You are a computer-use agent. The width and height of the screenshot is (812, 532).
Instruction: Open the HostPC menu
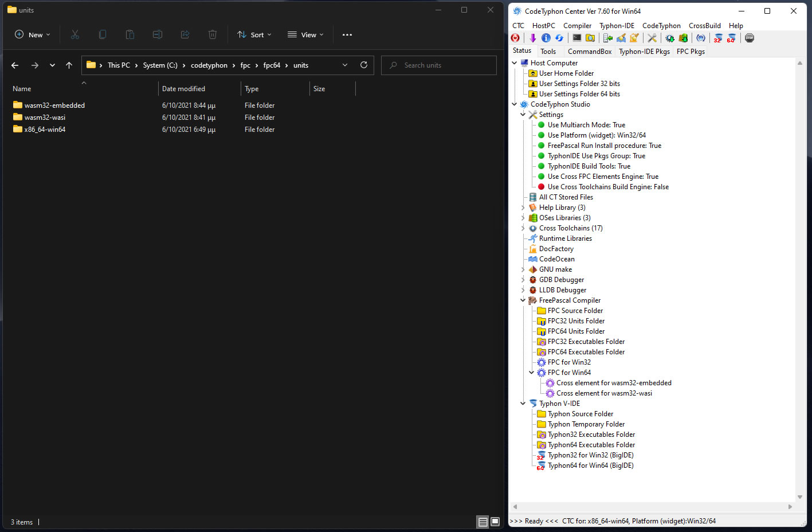tap(543, 25)
